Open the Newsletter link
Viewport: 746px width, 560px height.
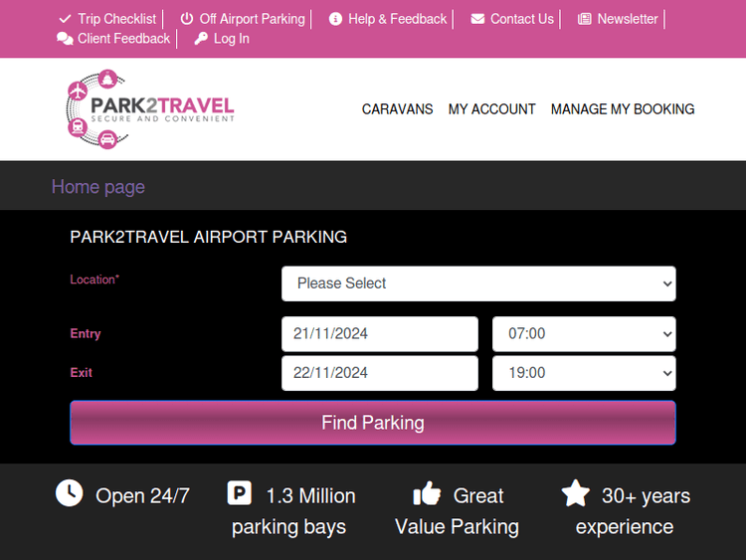[628, 19]
